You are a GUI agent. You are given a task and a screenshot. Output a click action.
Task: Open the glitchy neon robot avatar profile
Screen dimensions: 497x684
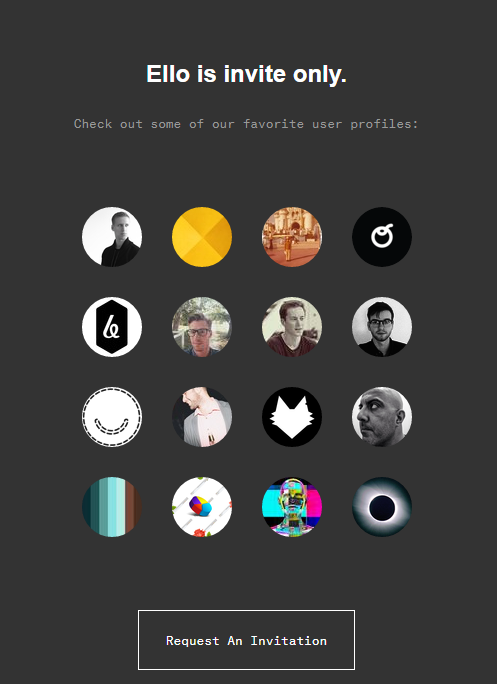click(292, 507)
